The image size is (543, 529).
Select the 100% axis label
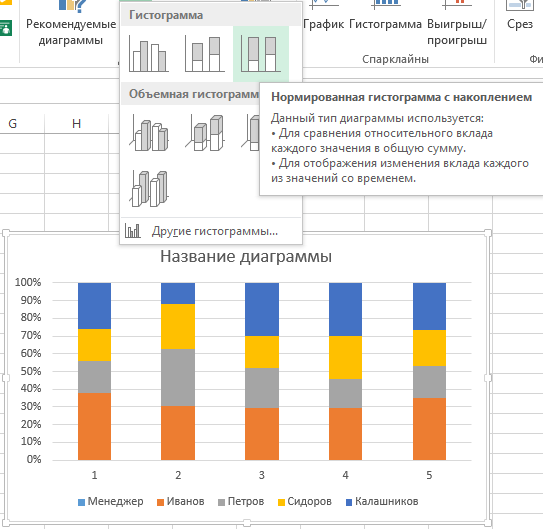point(28,283)
